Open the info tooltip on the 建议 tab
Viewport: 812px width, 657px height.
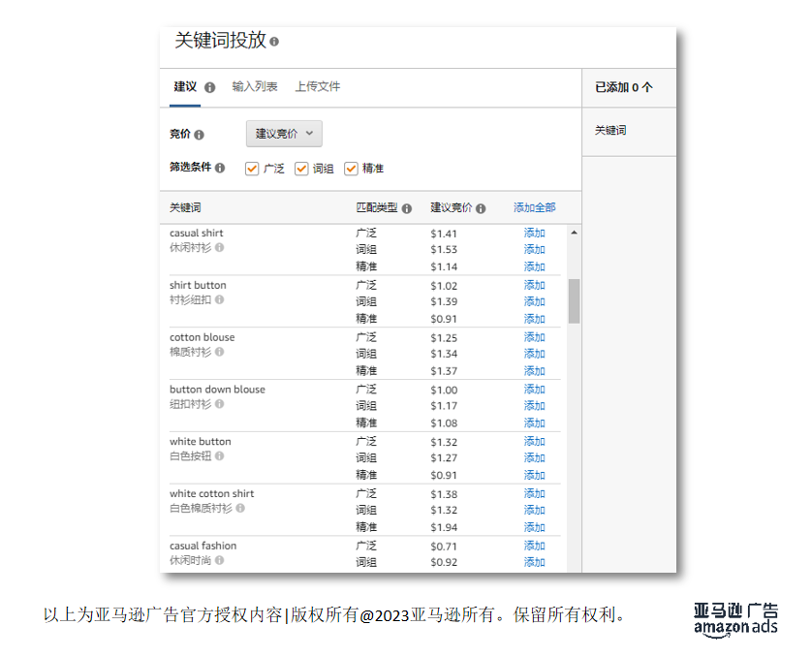tap(211, 88)
